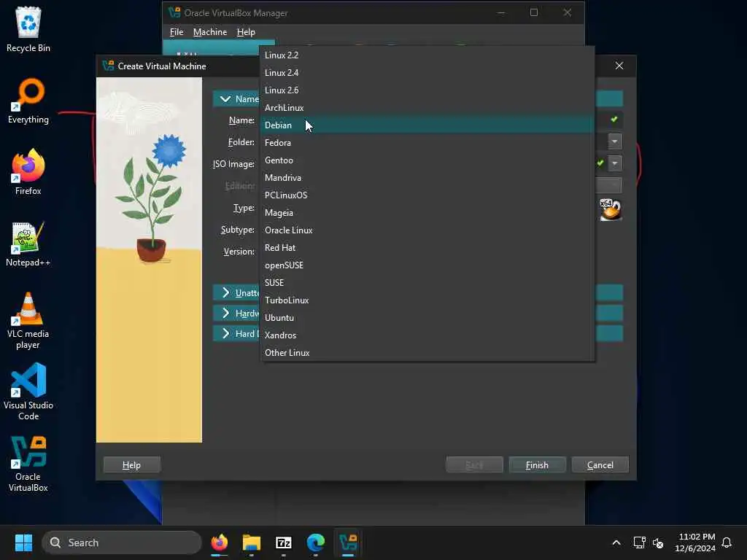Open the VLC media player desktop icon
Image resolution: width=747 pixels, height=560 pixels.
[28, 320]
